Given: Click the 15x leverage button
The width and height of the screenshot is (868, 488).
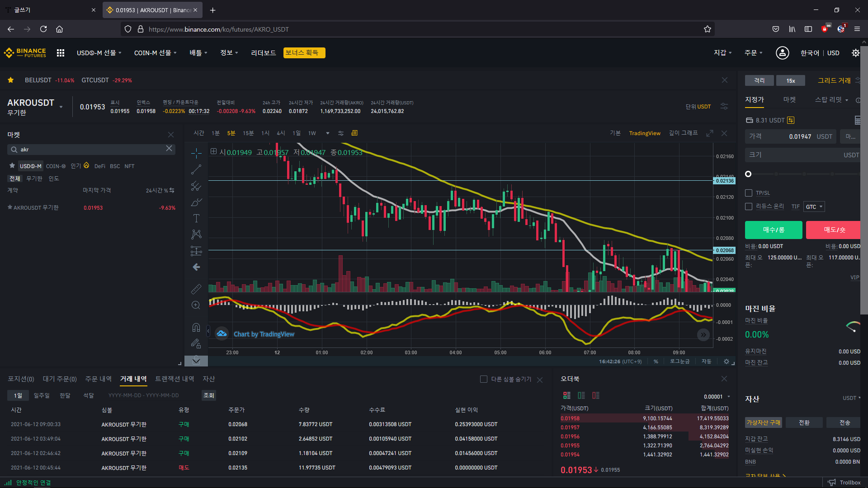Looking at the screenshot, I should point(790,81).
